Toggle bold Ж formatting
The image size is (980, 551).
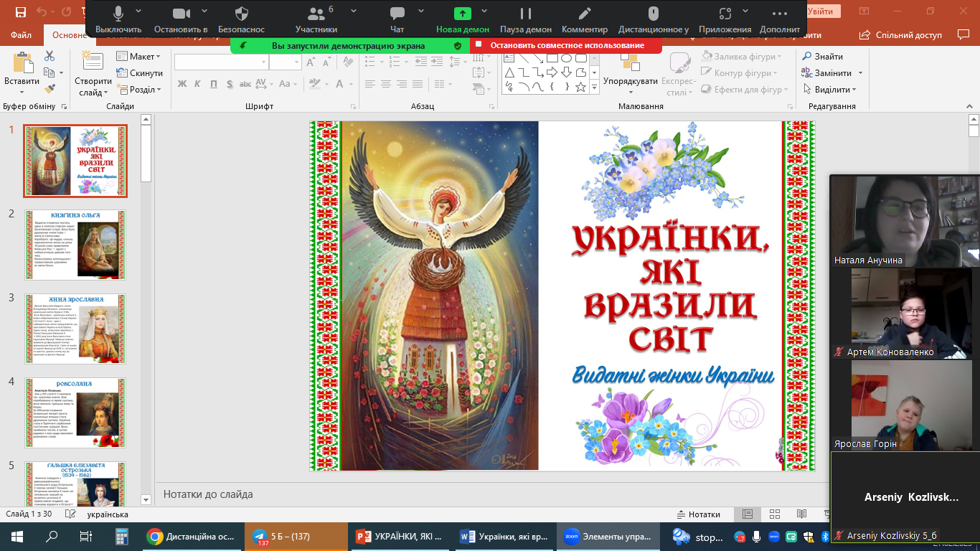(182, 84)
